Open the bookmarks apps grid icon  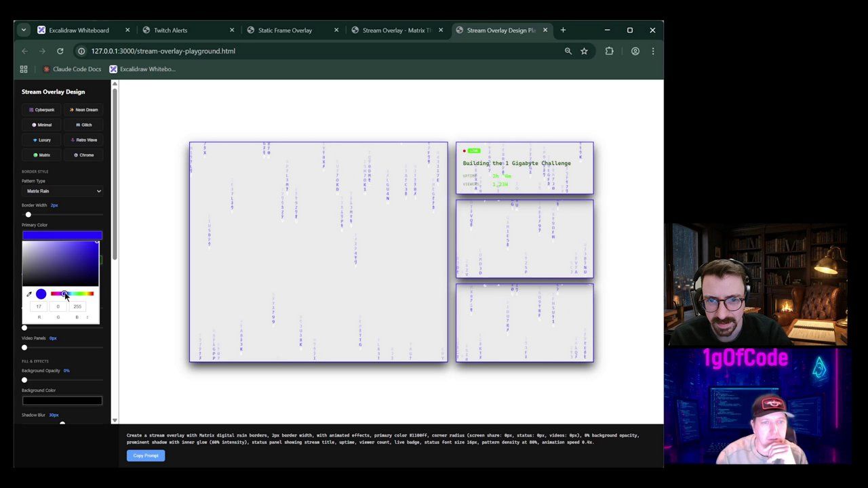pos(24,69)
